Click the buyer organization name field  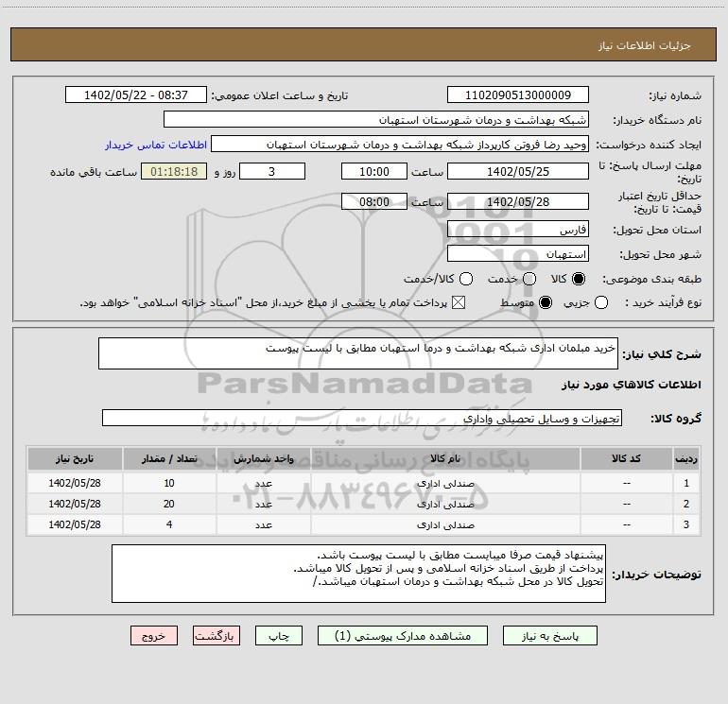click(376, 120)
